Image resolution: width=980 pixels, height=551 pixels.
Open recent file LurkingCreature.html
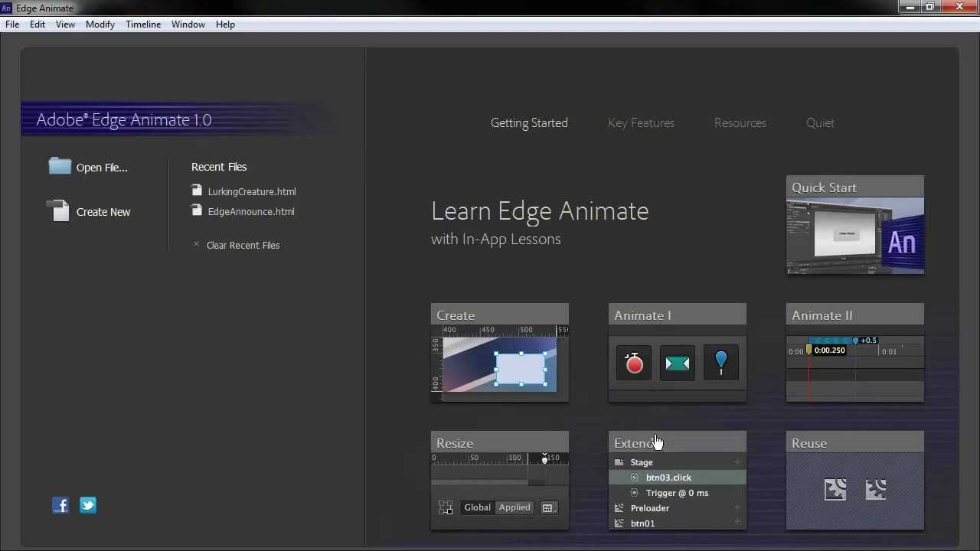point(252,191)
